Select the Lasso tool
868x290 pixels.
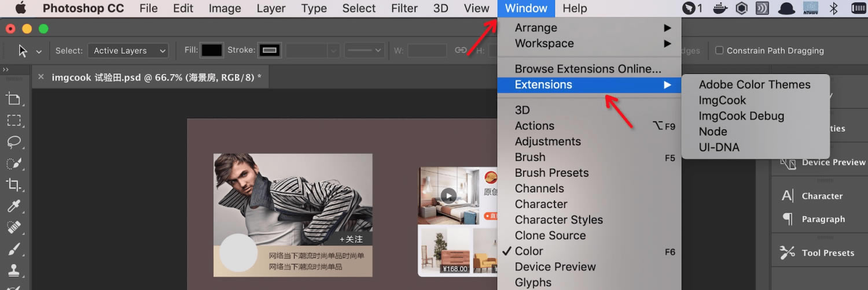pyautogui.click(x=13, y=142)
